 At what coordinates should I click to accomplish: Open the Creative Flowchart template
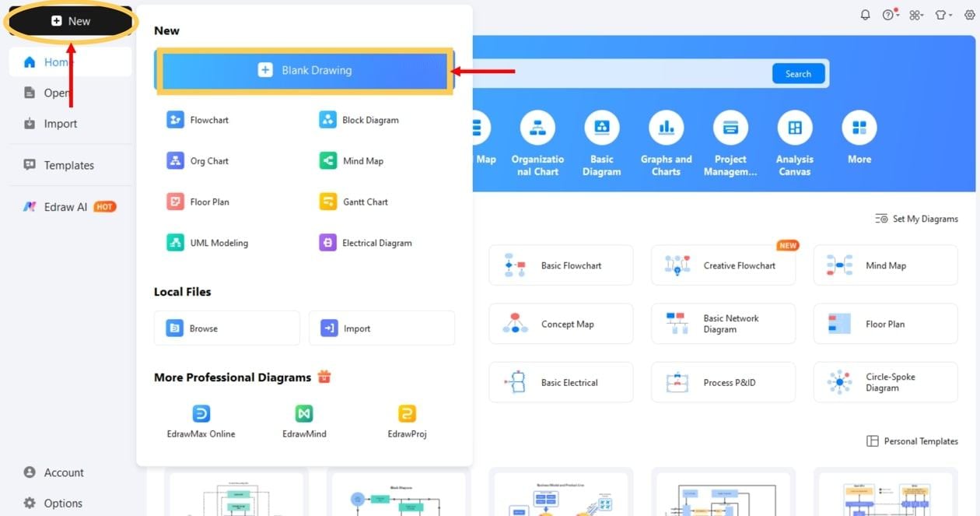(x=723, y=265)
